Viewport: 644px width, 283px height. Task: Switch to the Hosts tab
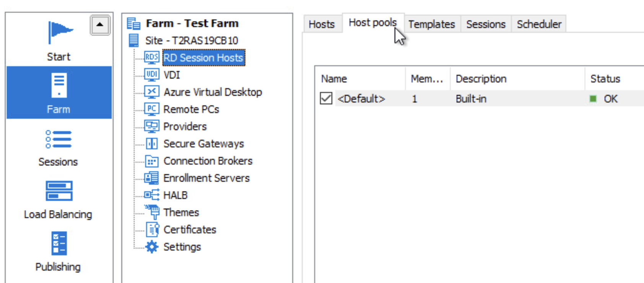click(x=321, y=24)
